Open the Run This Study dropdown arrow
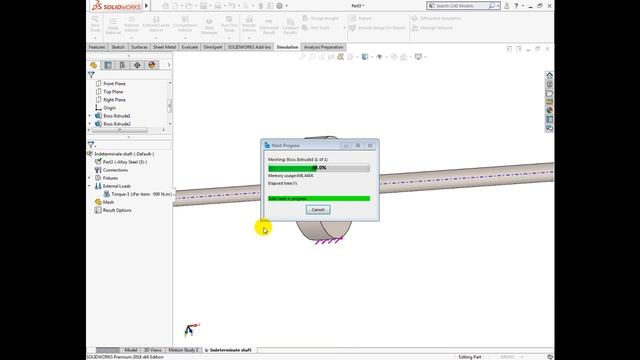The image size is (640, 360). point(229,38)
